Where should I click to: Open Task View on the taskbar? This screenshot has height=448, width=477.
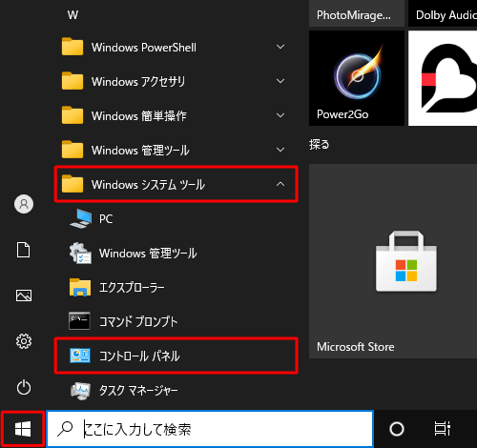tap(443, 429)
